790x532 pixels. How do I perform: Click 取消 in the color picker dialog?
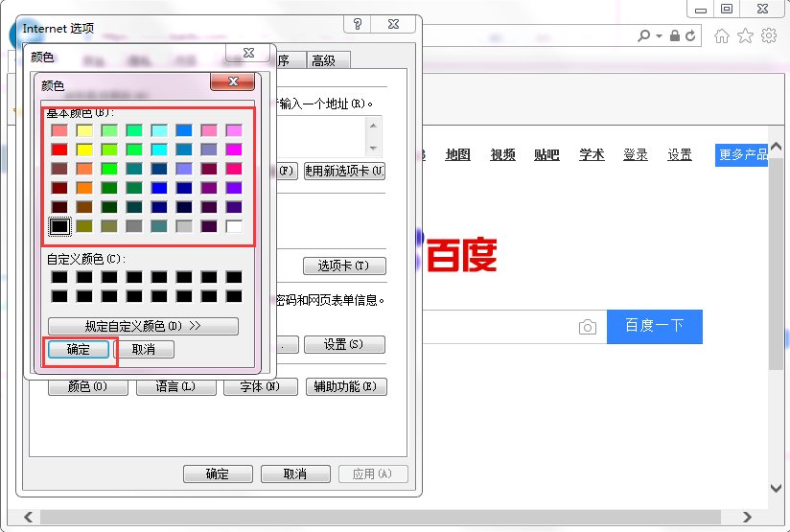(144, 349)
